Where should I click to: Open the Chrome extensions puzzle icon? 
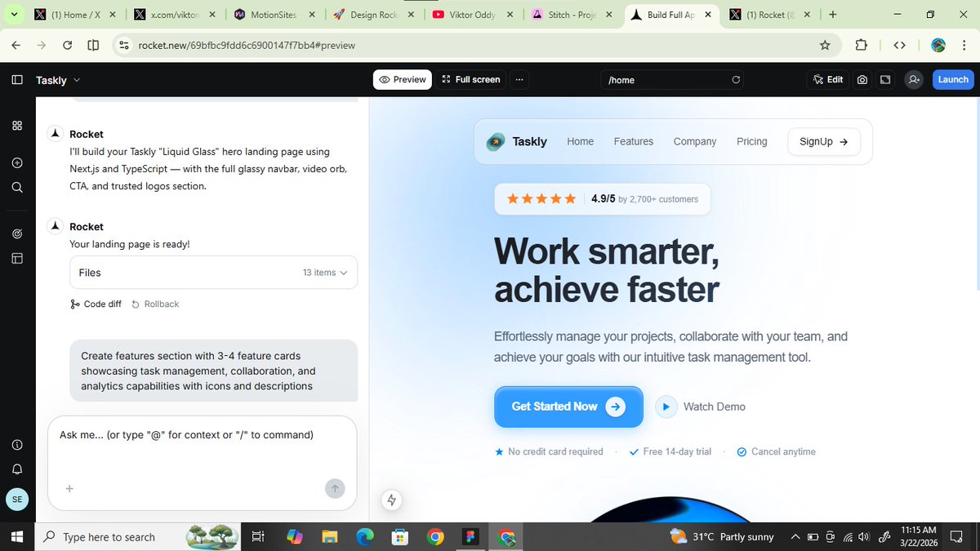pos(862,45)
